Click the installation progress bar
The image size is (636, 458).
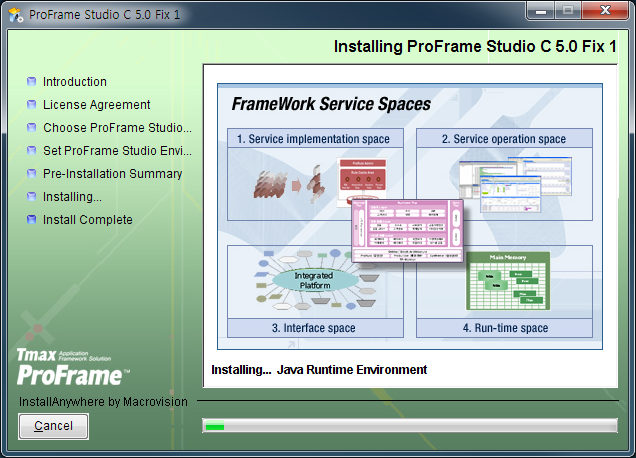tap(409, 426)
